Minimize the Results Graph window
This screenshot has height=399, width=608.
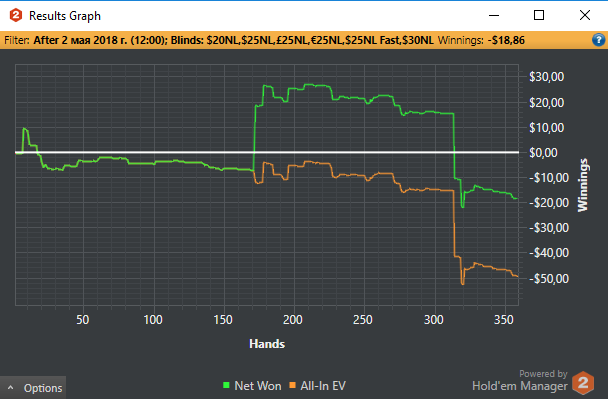pos(494,16)
